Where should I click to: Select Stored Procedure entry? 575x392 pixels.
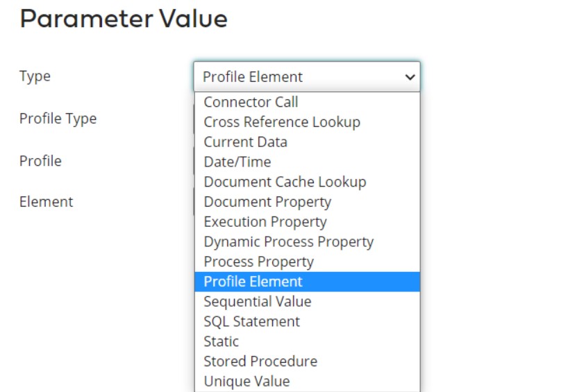coord(260,361)
